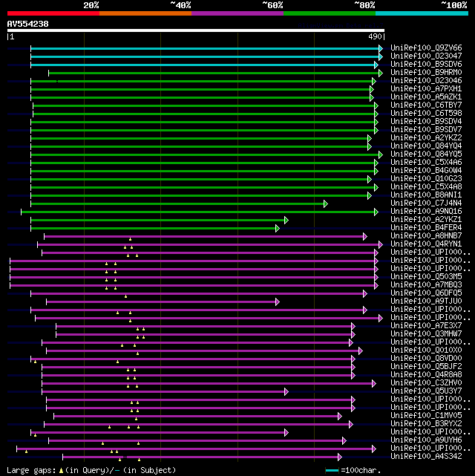Click the UniRef100_A7E3X7 label

[x=426, y=326]
